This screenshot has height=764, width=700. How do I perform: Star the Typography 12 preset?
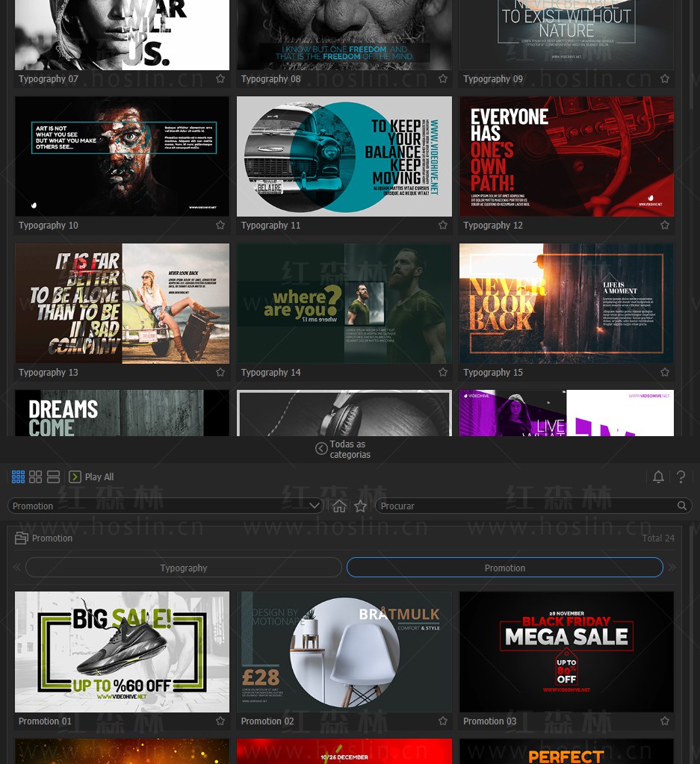[665, 225]
